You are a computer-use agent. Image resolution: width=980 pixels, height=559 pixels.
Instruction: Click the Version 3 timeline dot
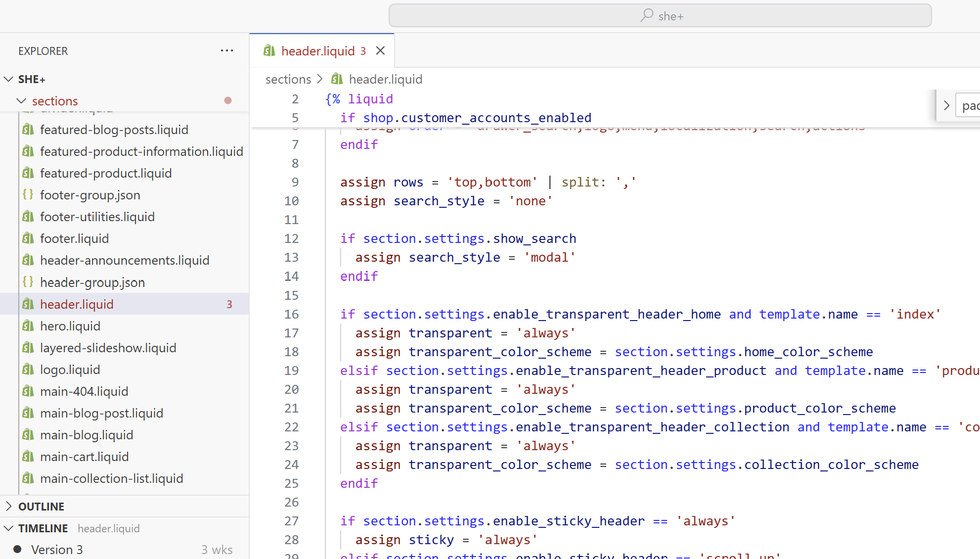(x=18, y=549)
